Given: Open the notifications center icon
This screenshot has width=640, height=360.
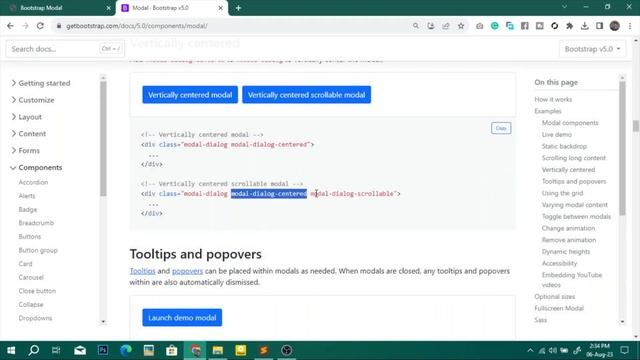Looking at the screenshot, I should 624,350.
